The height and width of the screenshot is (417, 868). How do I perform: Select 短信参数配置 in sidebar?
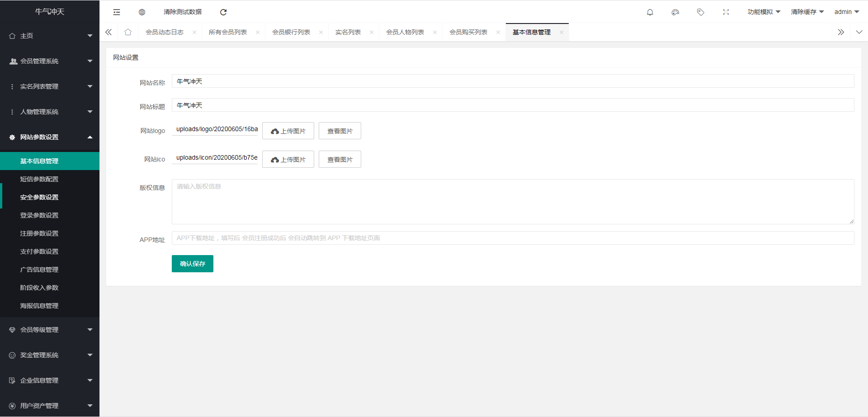39,179
